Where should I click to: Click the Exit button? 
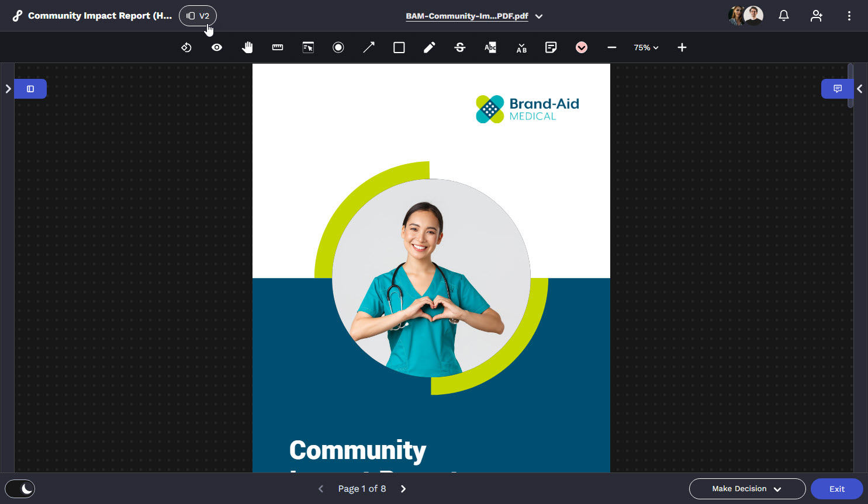coord(837,489)
